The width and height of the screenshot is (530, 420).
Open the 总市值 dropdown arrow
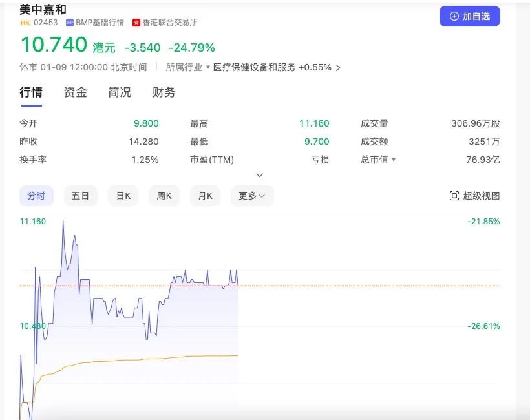pyautogui.click(x=393, y=160)
